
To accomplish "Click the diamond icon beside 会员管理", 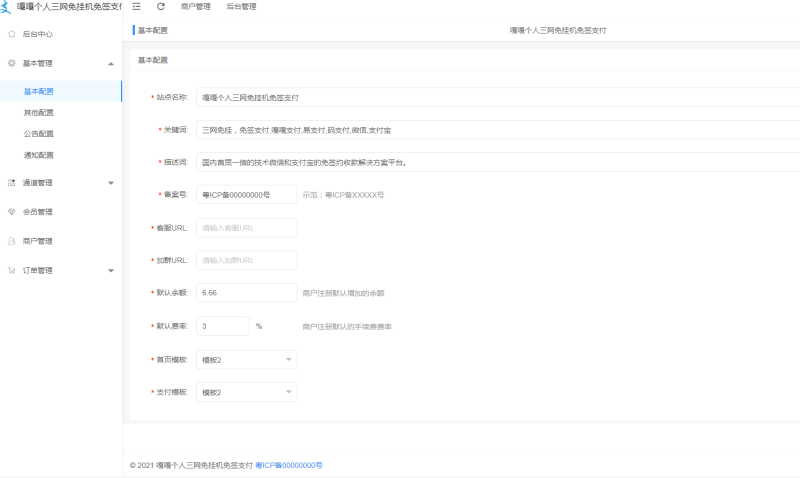I will coord(12,212).
